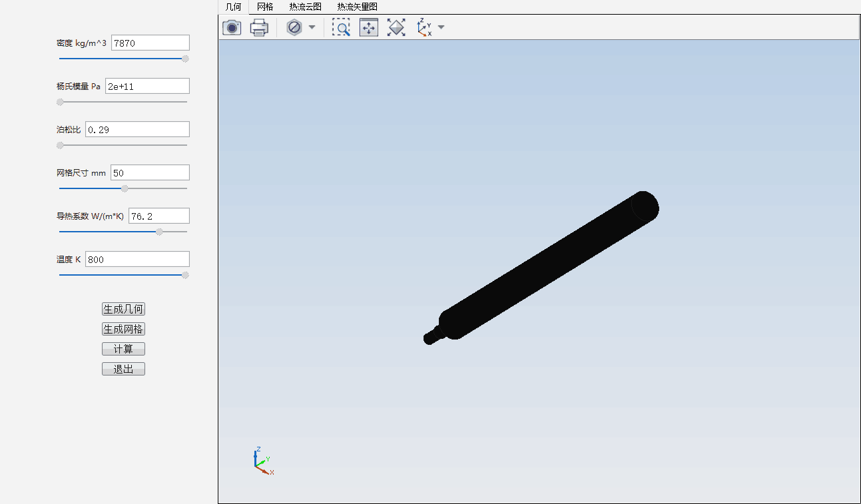Switch to the 网格 tab
The width and height of the screenshot is (861, 504).
coord(265,7)
